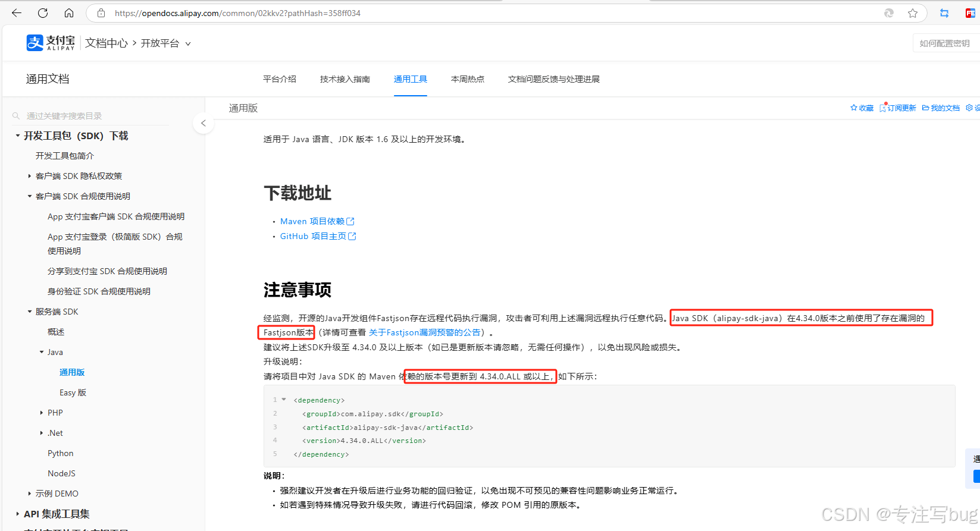Collapse the sidebar with the arrow button
980x531 pixels.
click(x=203, y=123)
